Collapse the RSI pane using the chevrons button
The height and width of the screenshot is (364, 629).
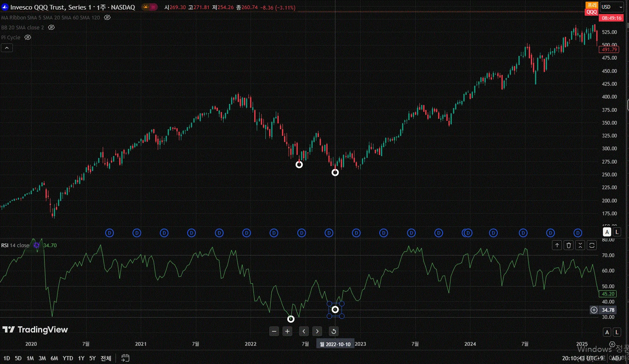point(580,246)
